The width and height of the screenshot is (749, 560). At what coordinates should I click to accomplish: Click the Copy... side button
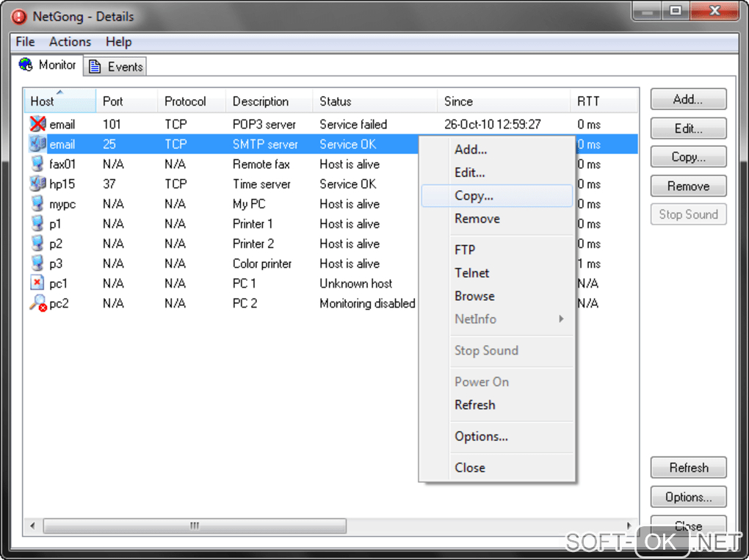point(688,156)
